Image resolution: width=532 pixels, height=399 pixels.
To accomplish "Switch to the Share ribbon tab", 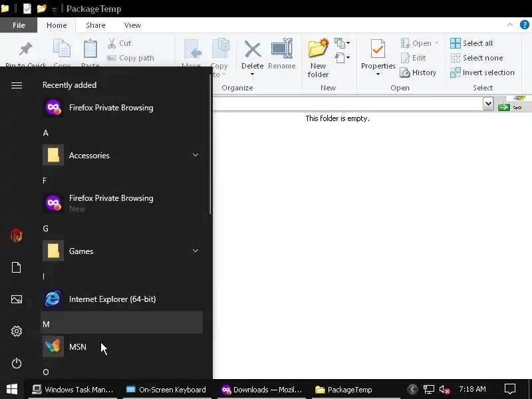I will tap(95, 25).
